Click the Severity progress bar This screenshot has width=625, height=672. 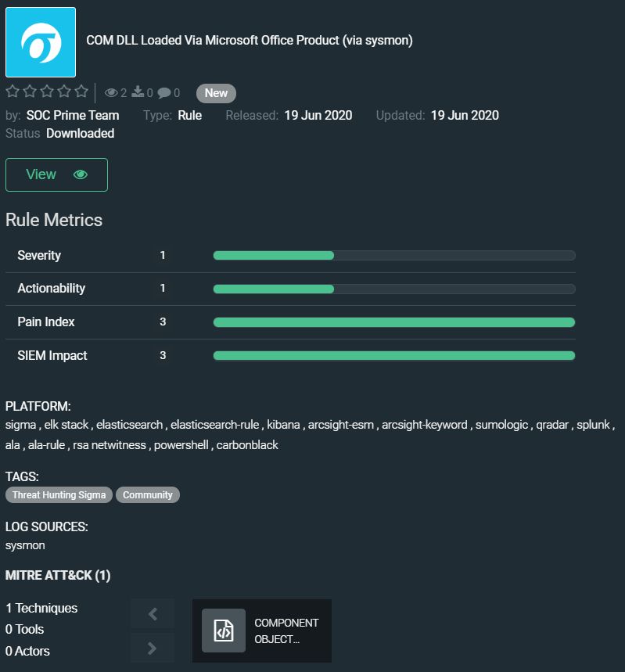(394, 255)
